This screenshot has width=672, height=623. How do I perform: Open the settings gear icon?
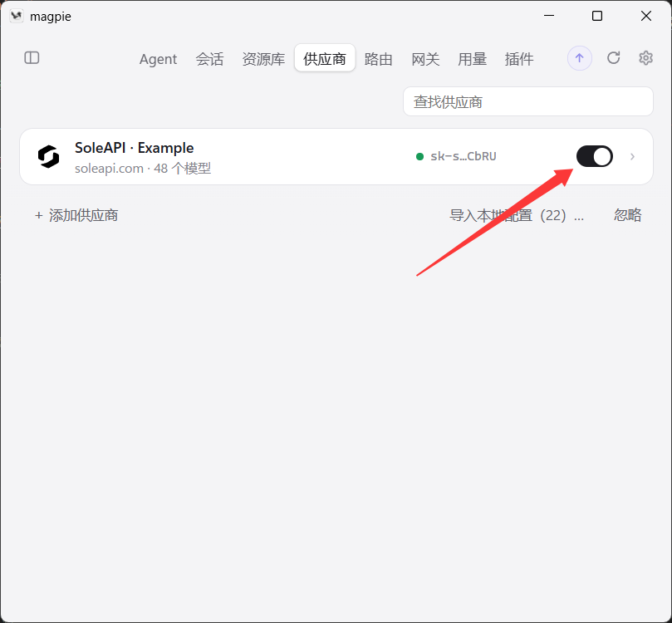coord(645,58)
